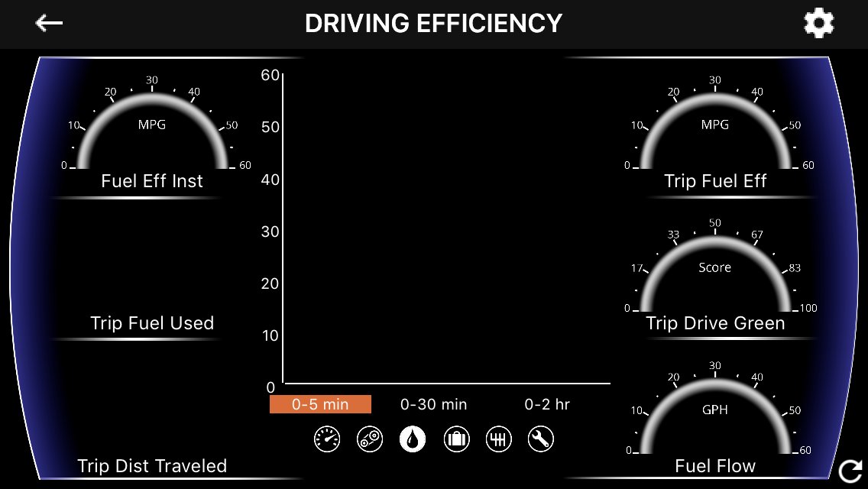Click the DRIVING EFFICIENCY title
This screenshot has height=489, width=868.
tap(433, 23)
